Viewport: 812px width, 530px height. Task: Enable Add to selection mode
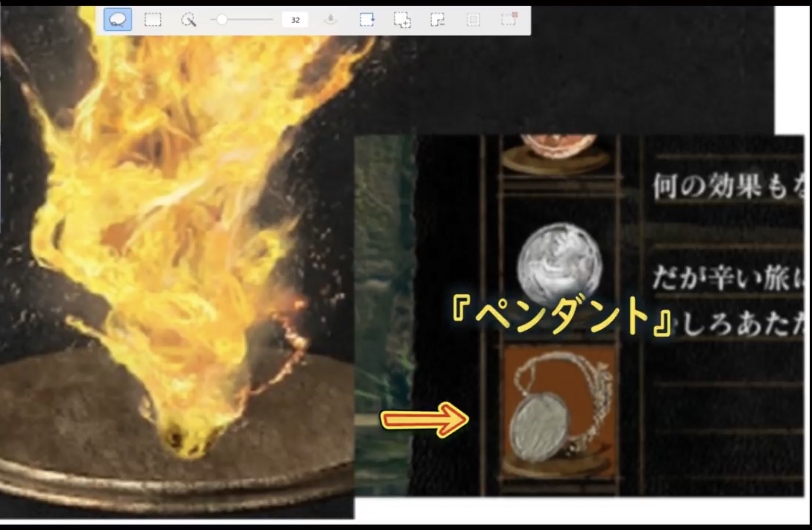coord(401,20)
